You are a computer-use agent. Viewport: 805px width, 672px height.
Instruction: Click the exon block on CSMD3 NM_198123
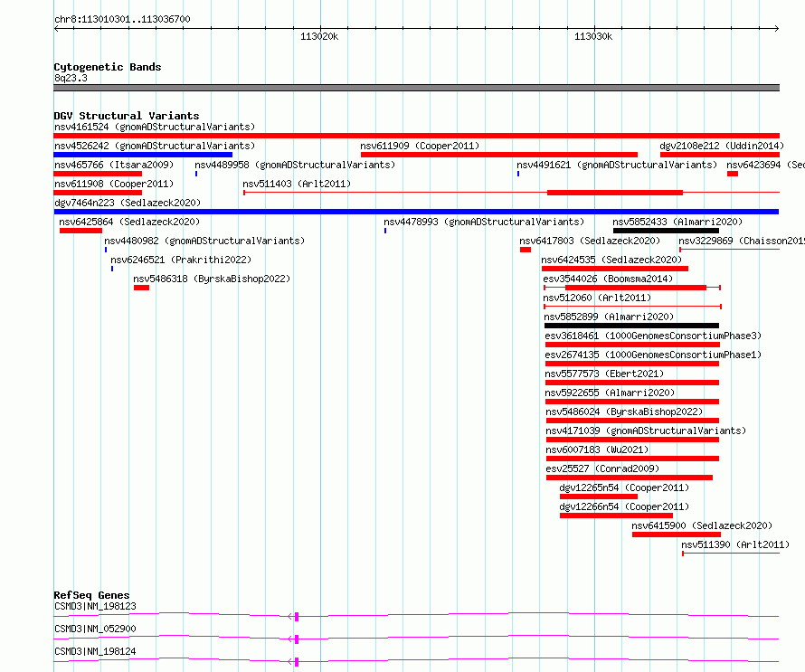(297, 617)
